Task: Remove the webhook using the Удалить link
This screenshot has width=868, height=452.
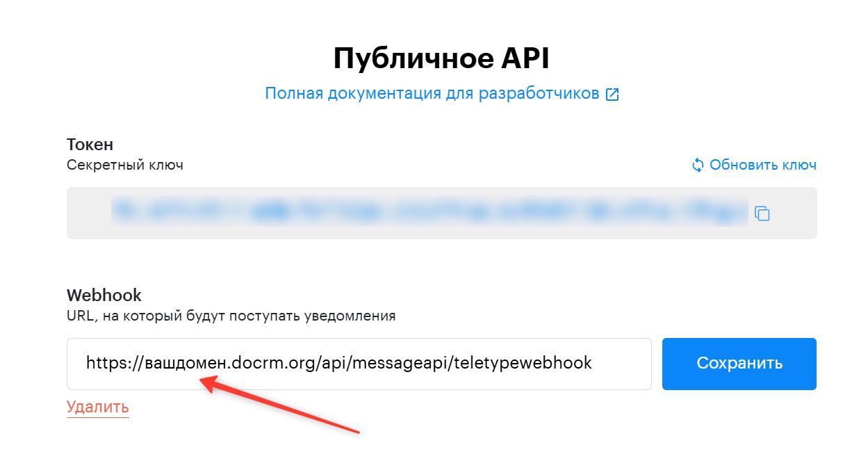Action: coord(98,406)
